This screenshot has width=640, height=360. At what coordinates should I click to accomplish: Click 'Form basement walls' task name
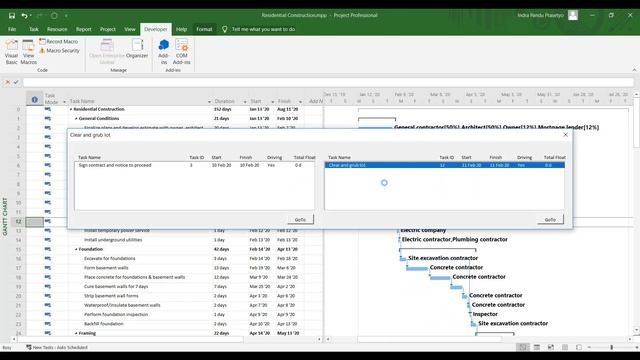(106, 268)
